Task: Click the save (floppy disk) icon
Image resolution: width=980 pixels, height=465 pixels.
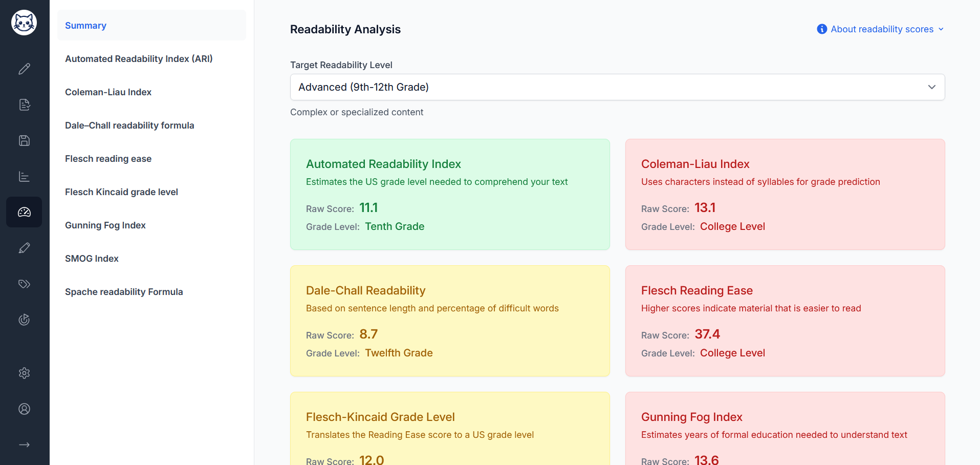Action: coord(24,140)
